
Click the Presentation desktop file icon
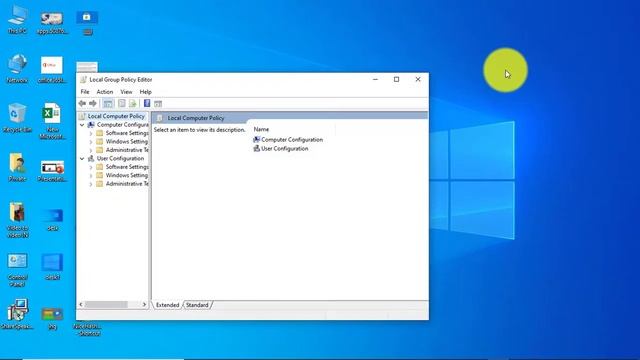[x=52, y=171]
